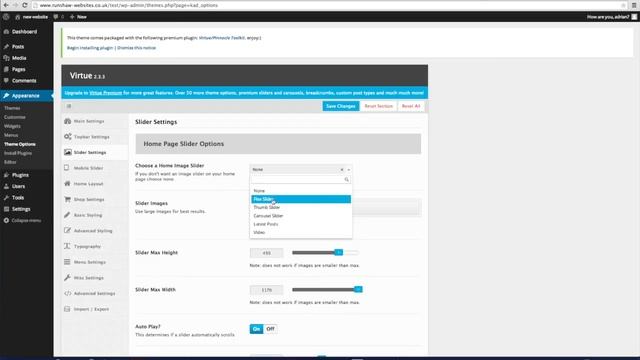The width and height of the screenshot is (640, 360).
Task: Toggle the Home Image Slider dropdown arrow
Action: click(349, 169)
